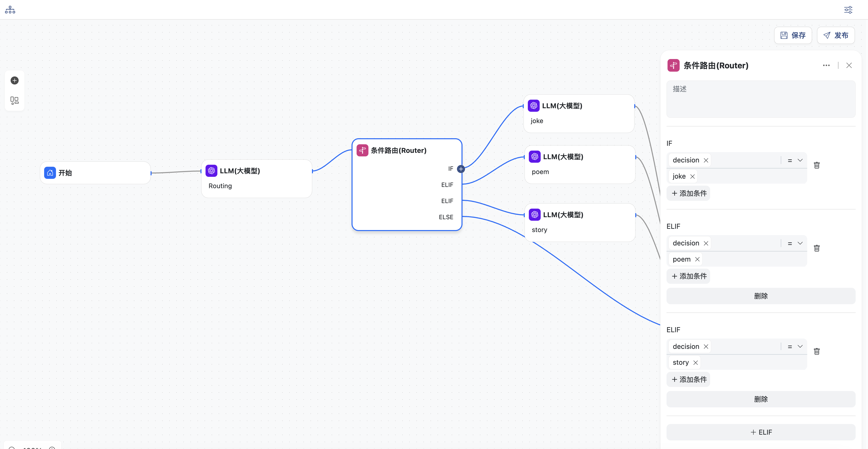Delete the poem condition with trash icon
The width and height of the screenshot is (868, 449).
817,248
